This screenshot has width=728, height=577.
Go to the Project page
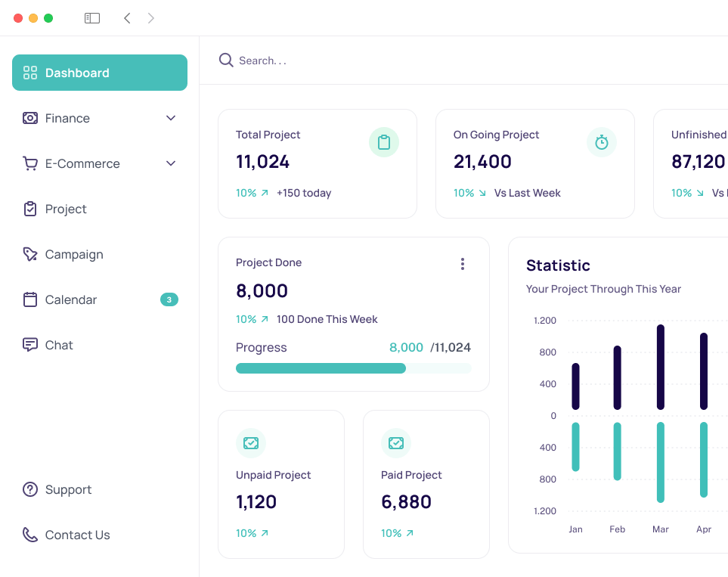66,209
